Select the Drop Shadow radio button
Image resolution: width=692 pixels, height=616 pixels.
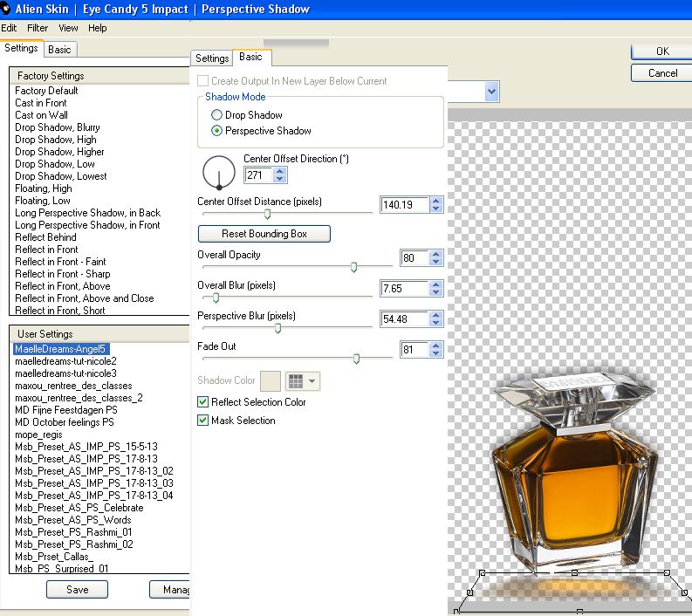click(216, 115)
